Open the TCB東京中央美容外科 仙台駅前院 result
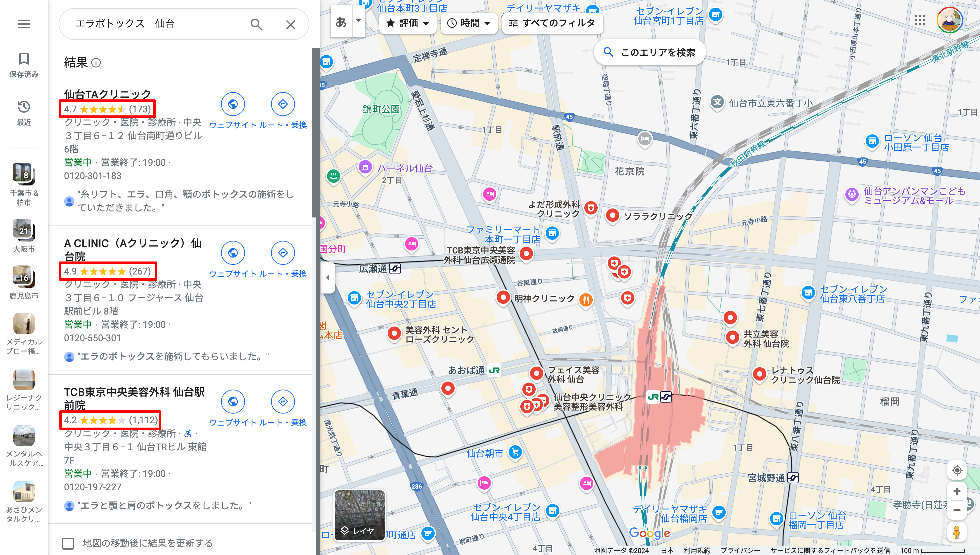 click(134, 398)
